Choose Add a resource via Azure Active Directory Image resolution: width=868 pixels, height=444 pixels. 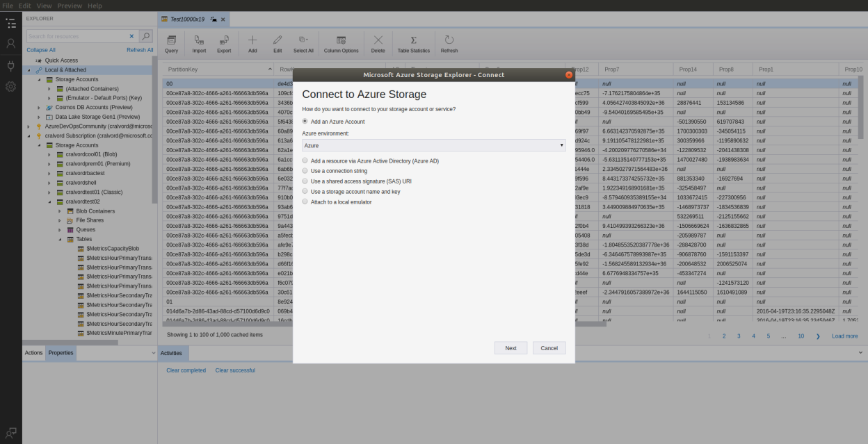(305, 161)
